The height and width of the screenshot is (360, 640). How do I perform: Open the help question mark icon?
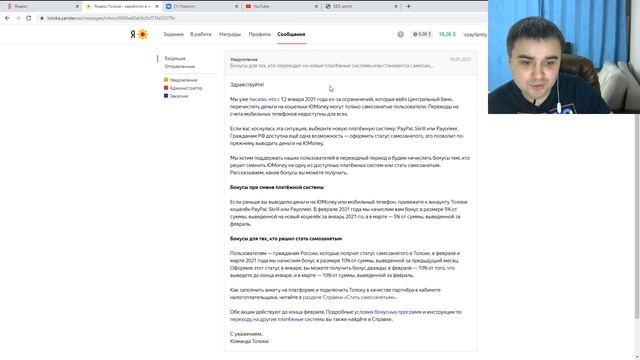pyautogui.click(x=400, y=34)
